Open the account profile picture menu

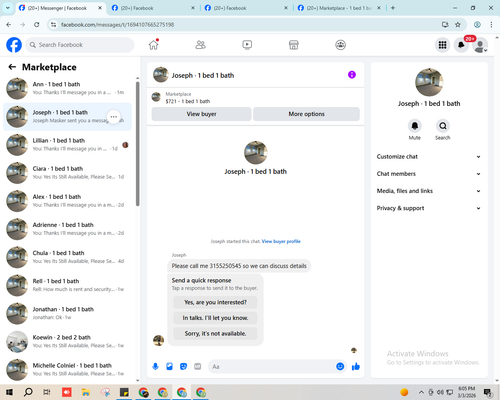(480, 45)
